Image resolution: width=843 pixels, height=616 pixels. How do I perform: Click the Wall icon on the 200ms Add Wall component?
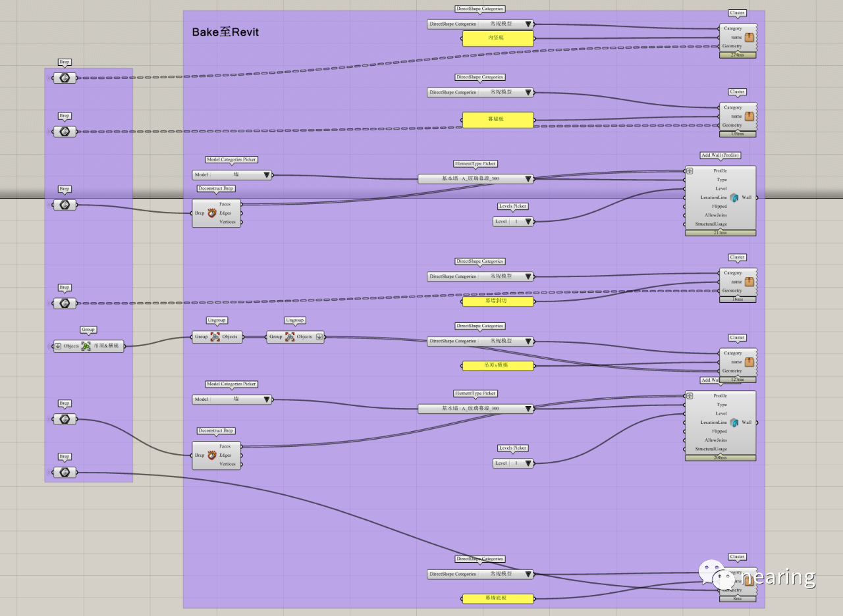734,423
